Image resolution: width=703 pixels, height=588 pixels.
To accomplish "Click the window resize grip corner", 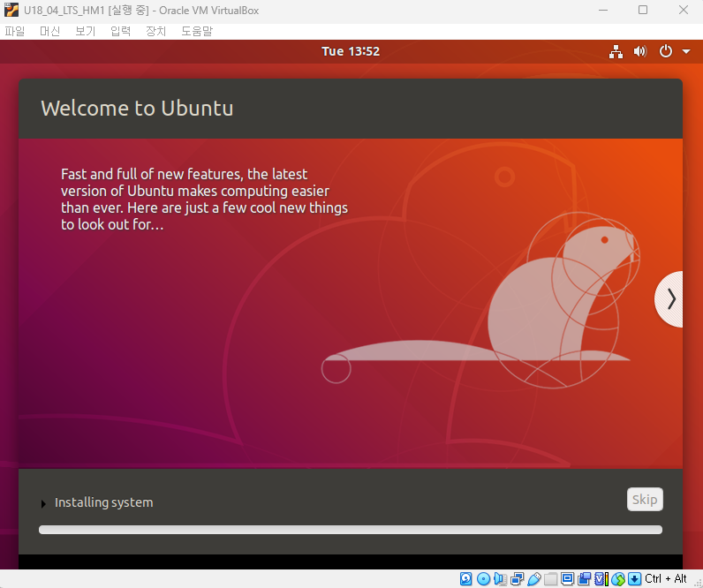I will (x=698, y=582).
